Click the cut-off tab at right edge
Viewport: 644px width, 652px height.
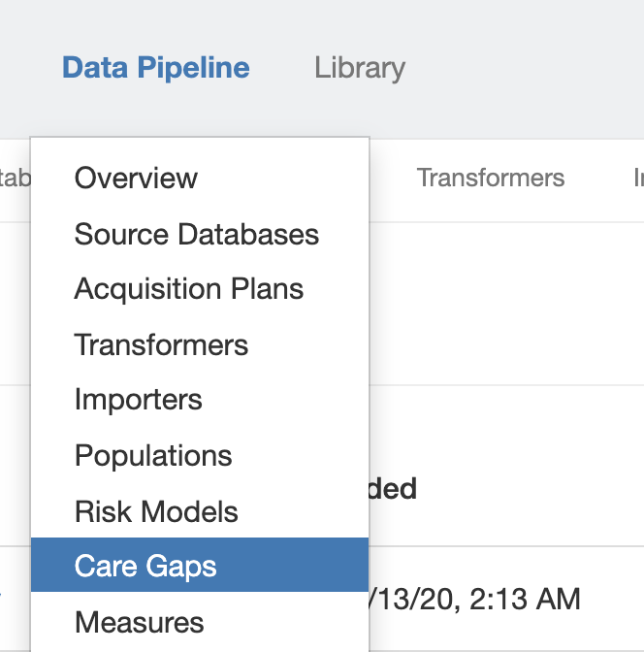pyautogui.click(x=637, y=178)
